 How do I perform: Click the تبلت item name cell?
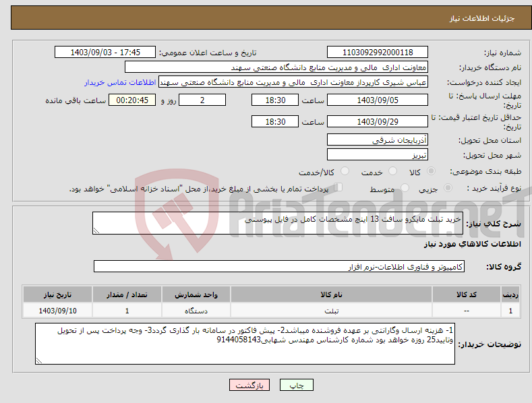[331, 311]
